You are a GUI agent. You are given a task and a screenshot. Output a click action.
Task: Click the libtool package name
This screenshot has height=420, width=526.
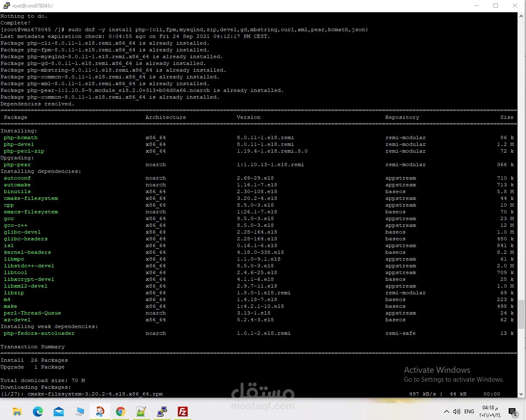(16, 272)
